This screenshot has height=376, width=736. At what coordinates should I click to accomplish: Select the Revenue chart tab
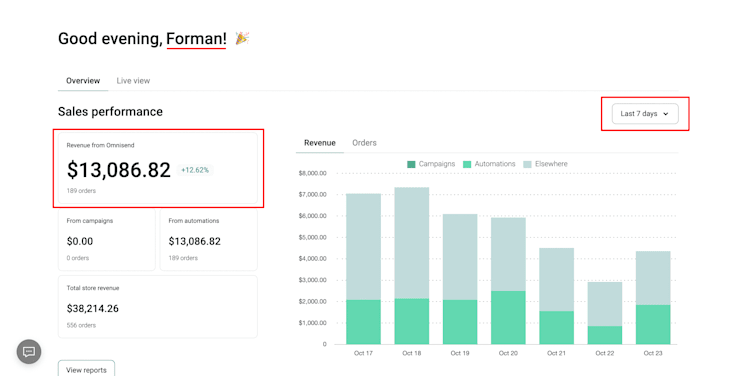pos(320,143)
